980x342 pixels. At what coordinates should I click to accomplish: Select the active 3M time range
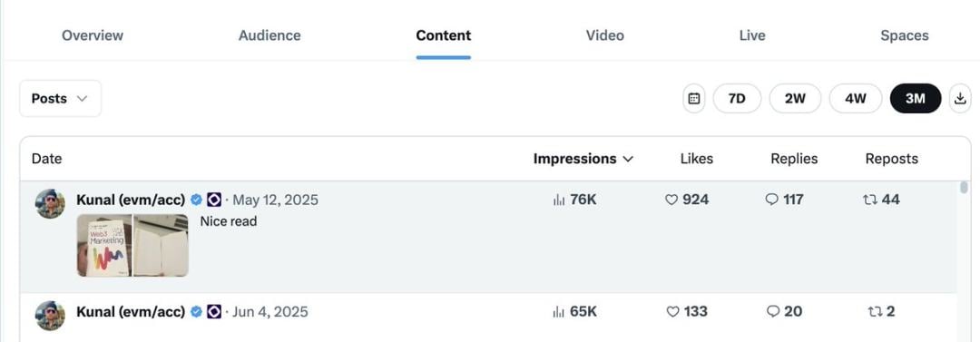(916, 99)
